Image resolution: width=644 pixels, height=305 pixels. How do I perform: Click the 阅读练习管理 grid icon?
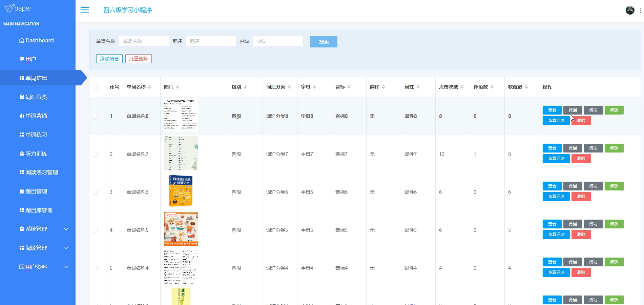[x=22, y=172]
